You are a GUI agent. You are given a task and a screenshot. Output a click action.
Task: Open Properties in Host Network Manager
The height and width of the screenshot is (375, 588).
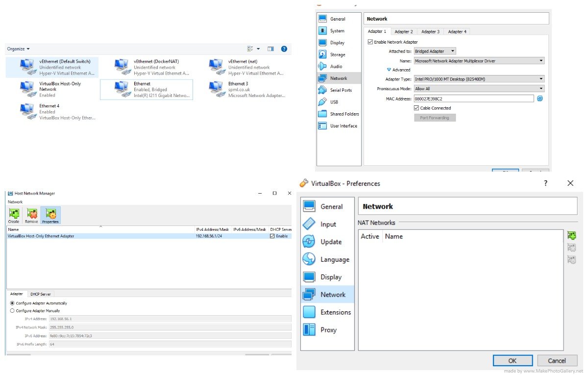pyautogui.click(x=50, y=215)
